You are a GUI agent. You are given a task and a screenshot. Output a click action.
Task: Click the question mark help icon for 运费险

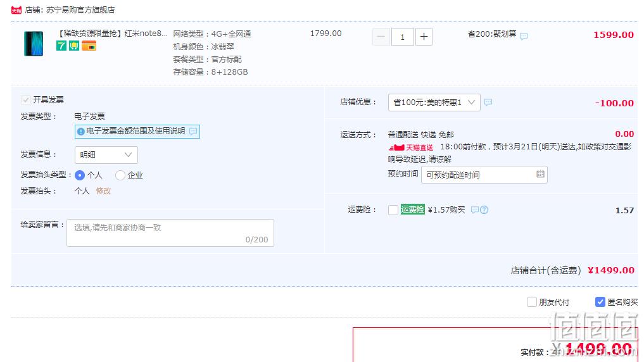pyautogui.click(x=484, y=210)
